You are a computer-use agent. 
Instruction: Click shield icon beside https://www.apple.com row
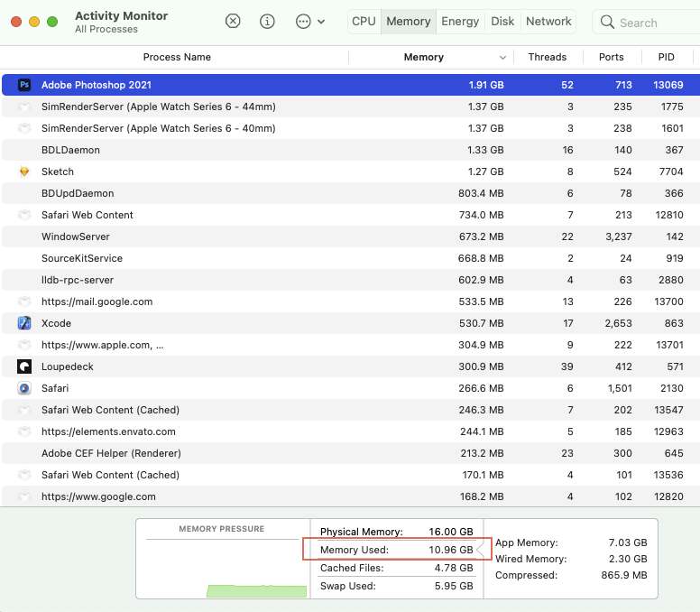point(24,345)
